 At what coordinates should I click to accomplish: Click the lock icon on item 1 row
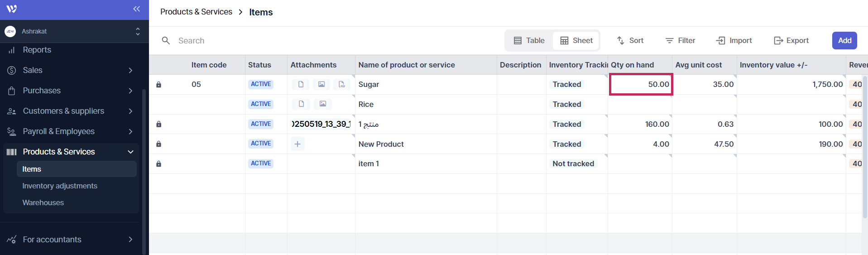[x=158, y=164]
